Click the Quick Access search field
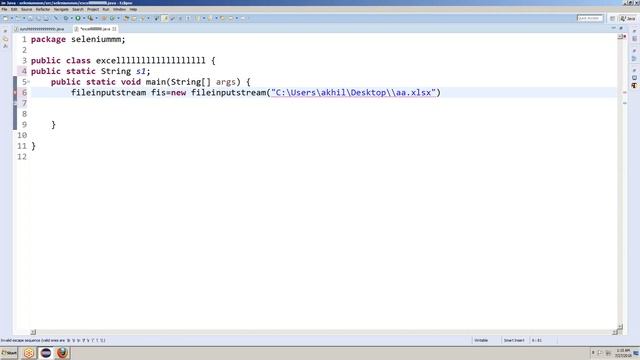This screenshot has width=640, height=360. tap(590, 18)
